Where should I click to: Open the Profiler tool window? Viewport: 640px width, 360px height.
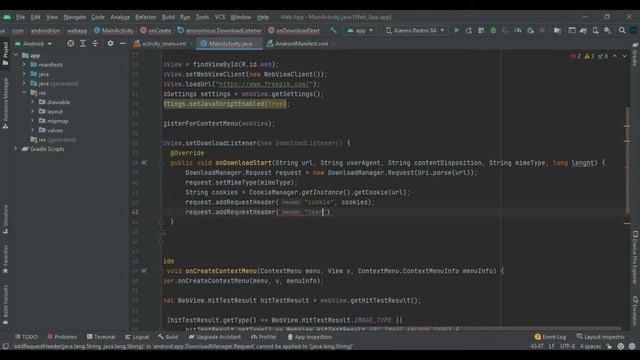(x=264, y=337)
